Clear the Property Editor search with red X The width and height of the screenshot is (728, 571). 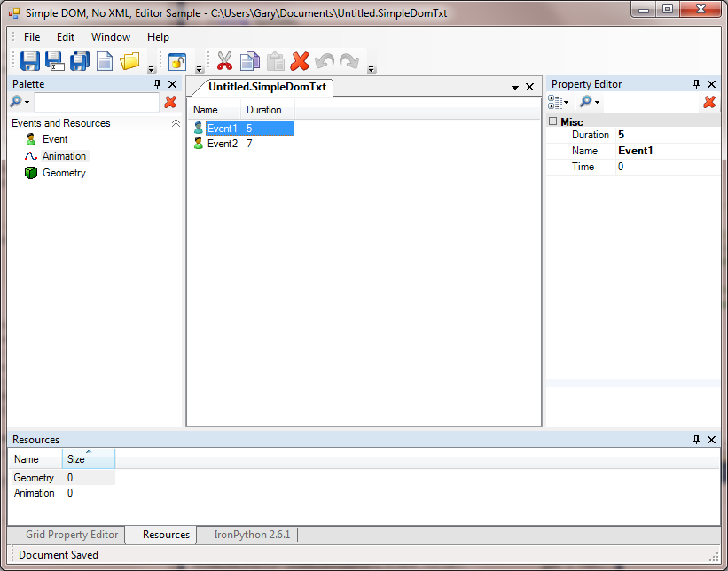[709, 102]
